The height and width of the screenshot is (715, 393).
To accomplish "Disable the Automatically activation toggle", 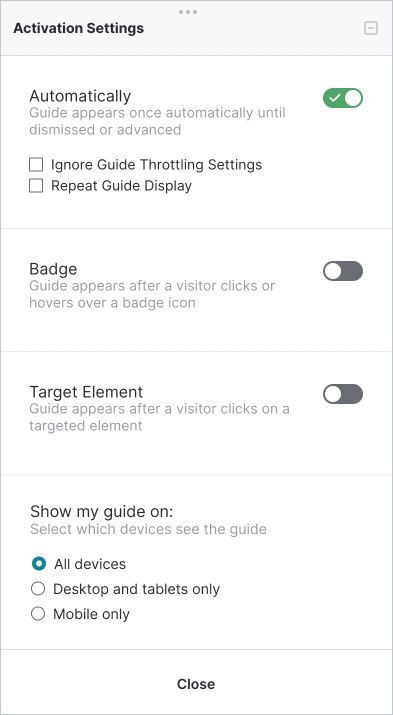I will [x=343, y=98].
